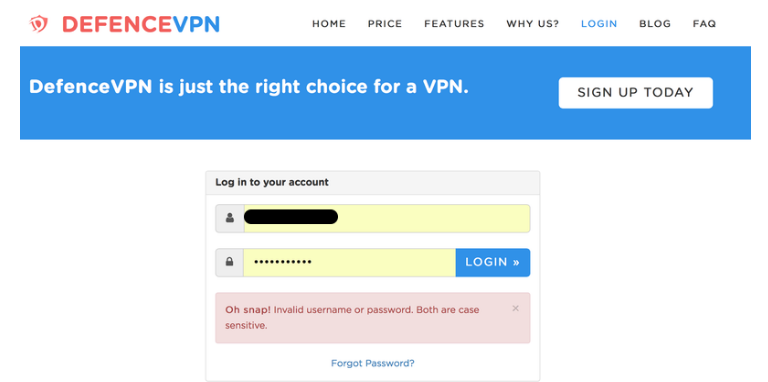Focus the username input field
768x382 pixels.
tap(387, 218)
